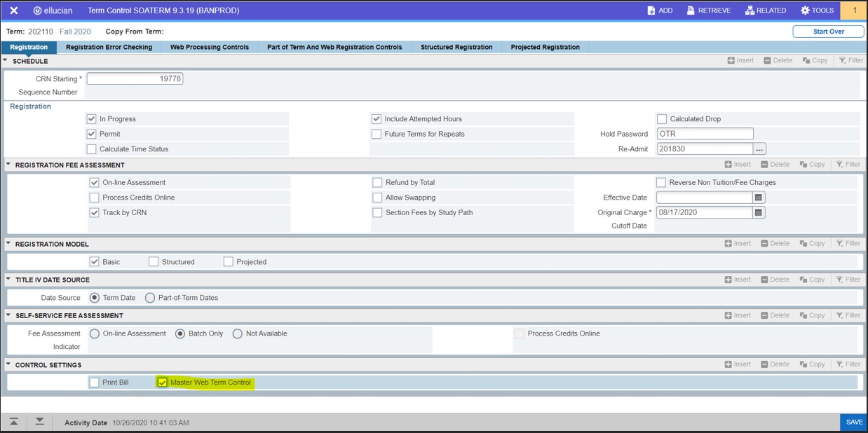Click the Start Over button
Screen dimensions: 868x433
[828, 32]
